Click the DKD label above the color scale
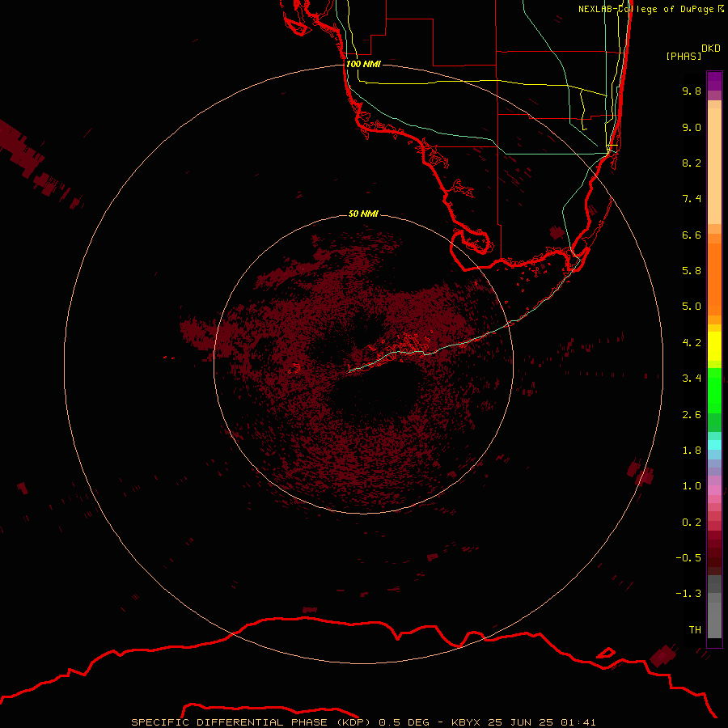This screenshot has width=728, height=728. (x=711, y=49)
